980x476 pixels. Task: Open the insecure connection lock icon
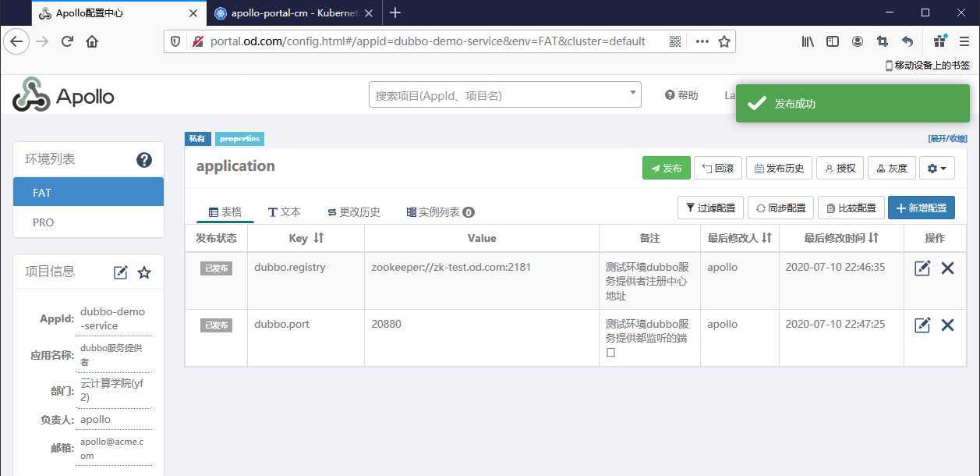pos(198,41)
